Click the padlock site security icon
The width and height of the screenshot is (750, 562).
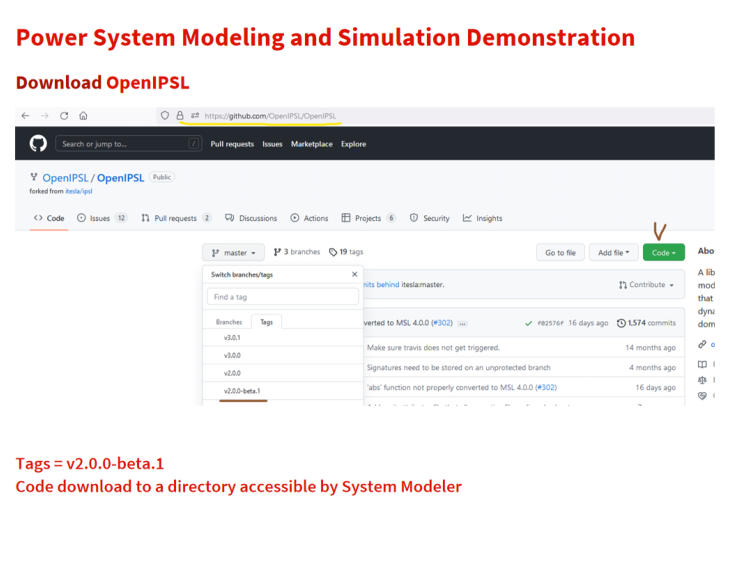click(180, 115)
